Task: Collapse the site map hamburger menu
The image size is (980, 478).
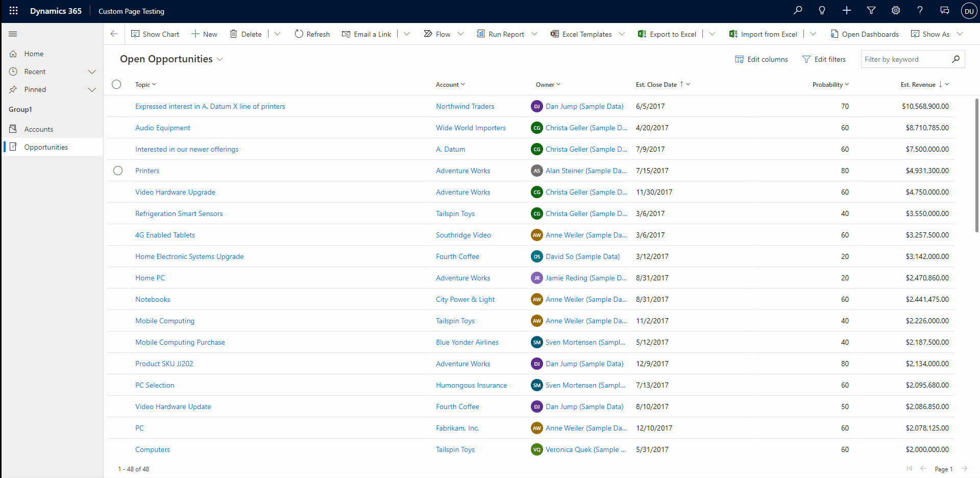Action: (x=13, y=34)
